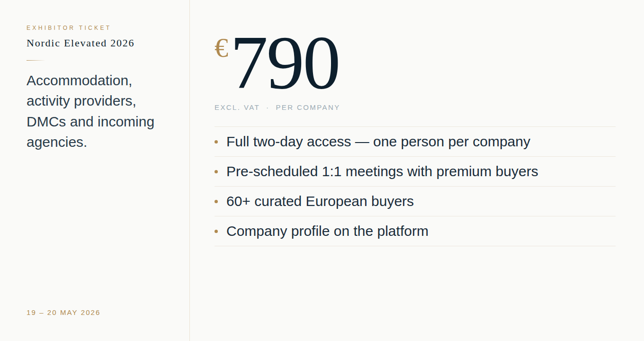Click short divider line under event title
The image size is (644, 341).
35,61
